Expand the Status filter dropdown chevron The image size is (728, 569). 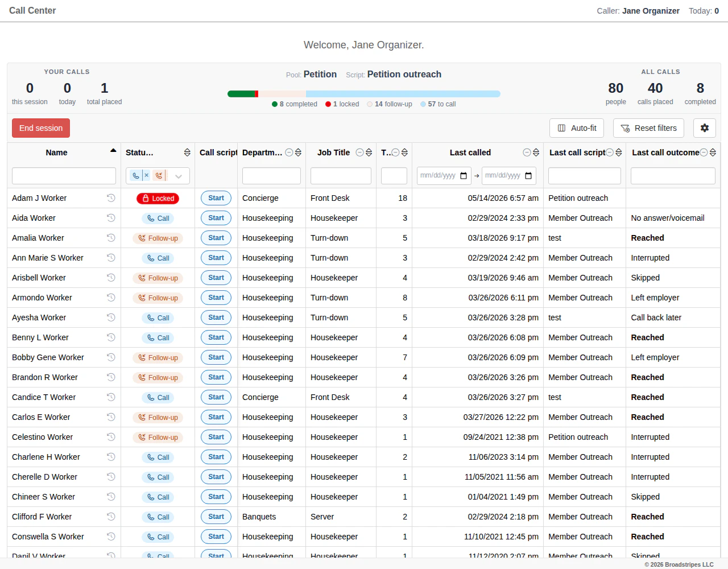point(179,176)
